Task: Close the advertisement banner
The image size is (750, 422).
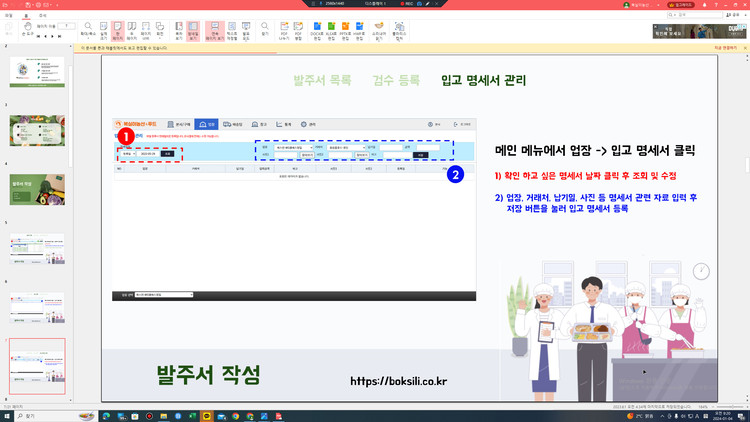Action: pyautogui.click(x=655, y=27)
